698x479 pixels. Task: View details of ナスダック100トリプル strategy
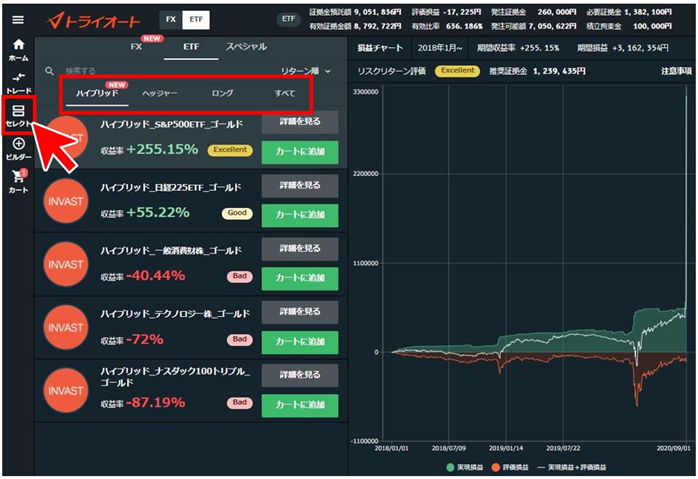click(300, 375)
